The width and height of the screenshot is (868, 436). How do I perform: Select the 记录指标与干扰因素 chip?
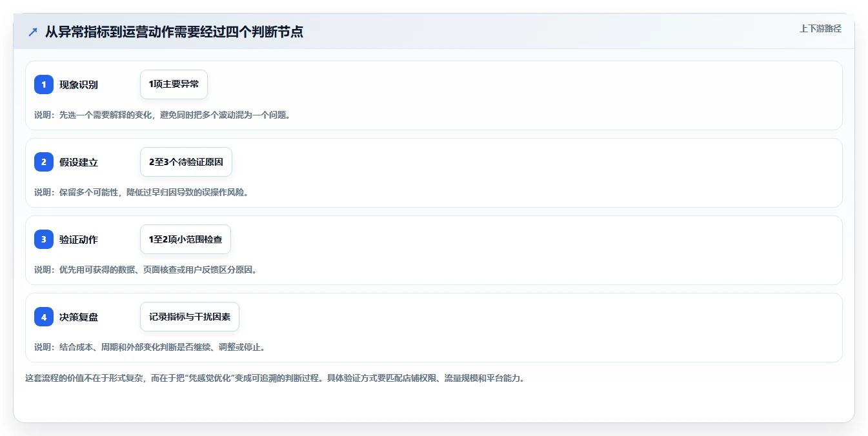coord(190,317)
